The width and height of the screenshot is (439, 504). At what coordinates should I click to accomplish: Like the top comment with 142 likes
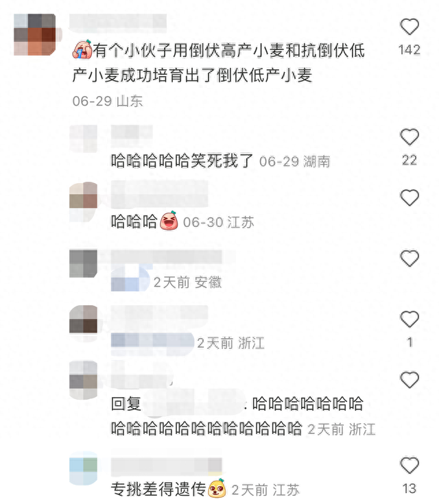[x=410, y=27]
